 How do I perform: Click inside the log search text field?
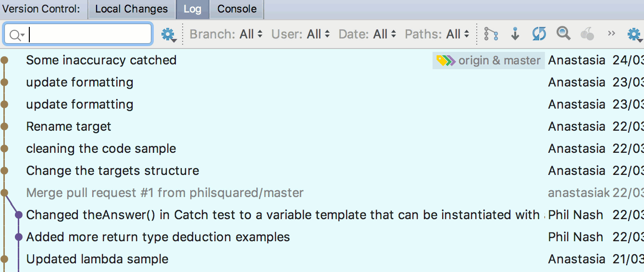[x=78, y=34]
